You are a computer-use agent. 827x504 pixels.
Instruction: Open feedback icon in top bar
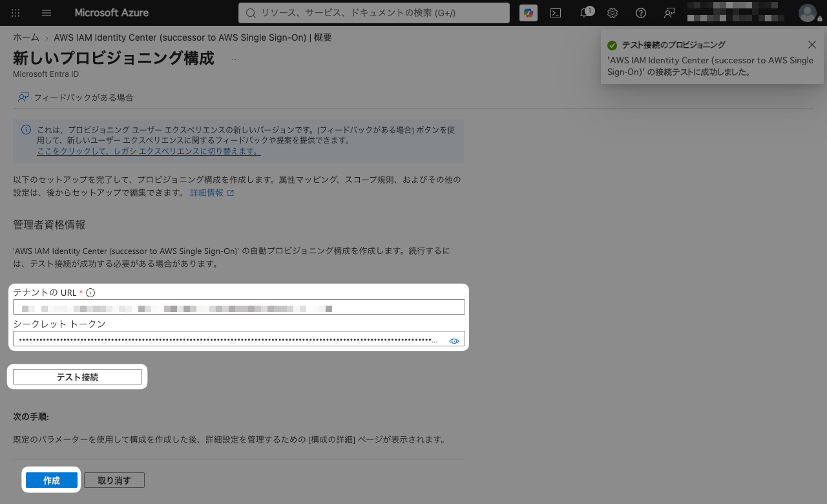(669, 13)
